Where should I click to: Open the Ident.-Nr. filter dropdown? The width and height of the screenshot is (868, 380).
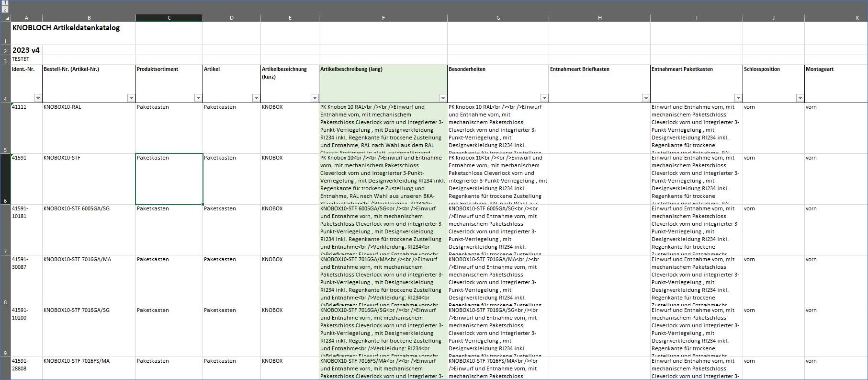point(38,98)
